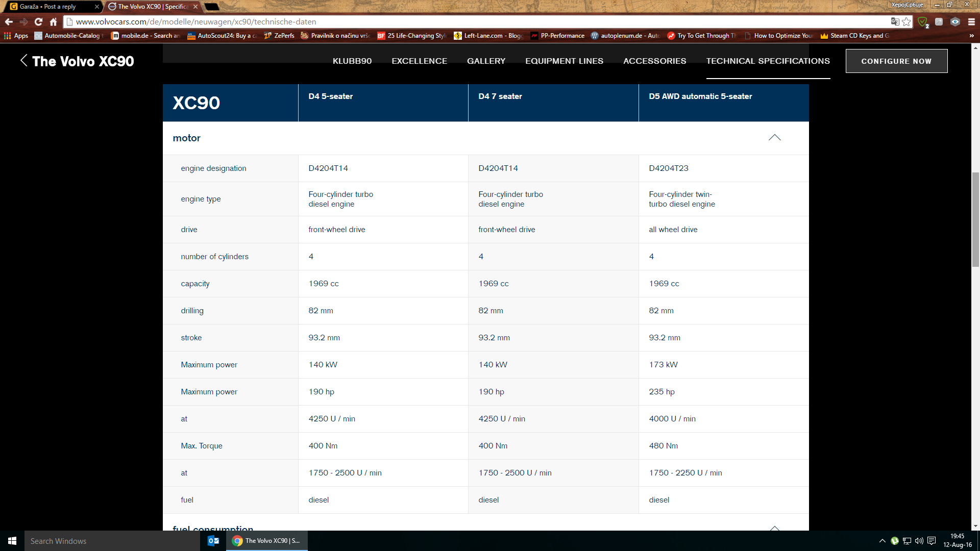980x551 pixels.
Task: Close the Volvo XC90 browser tab
Action: (x=195, y=7)
